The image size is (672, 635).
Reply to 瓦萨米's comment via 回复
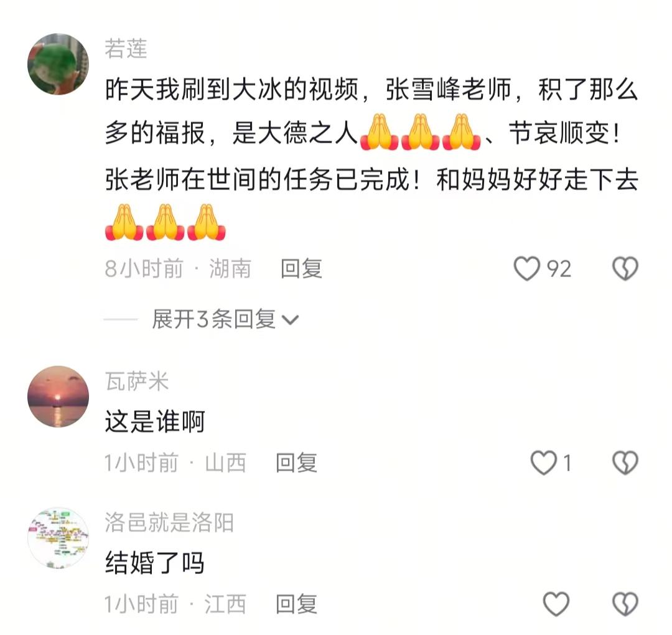(x=296, y=463)
